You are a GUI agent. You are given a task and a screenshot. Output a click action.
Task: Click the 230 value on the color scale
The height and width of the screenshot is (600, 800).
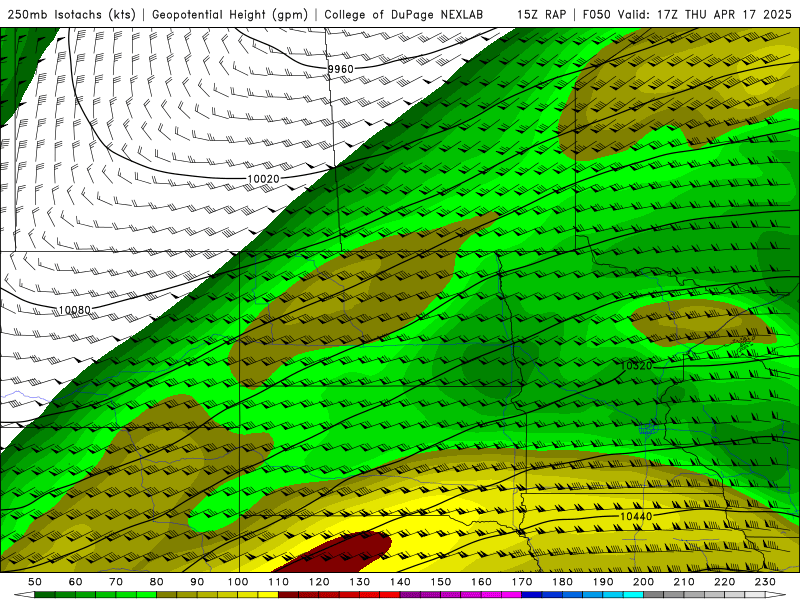766,582
